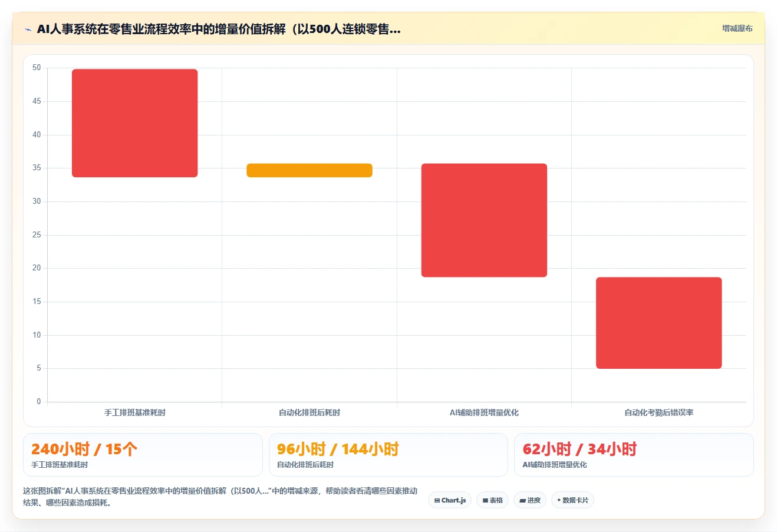Click the red bar for 自动化考勤后错误率

[x=659, y=323]
